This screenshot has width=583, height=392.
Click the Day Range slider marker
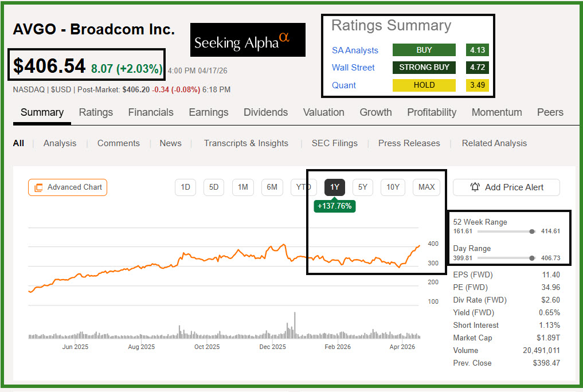click(x=532, y=258)
